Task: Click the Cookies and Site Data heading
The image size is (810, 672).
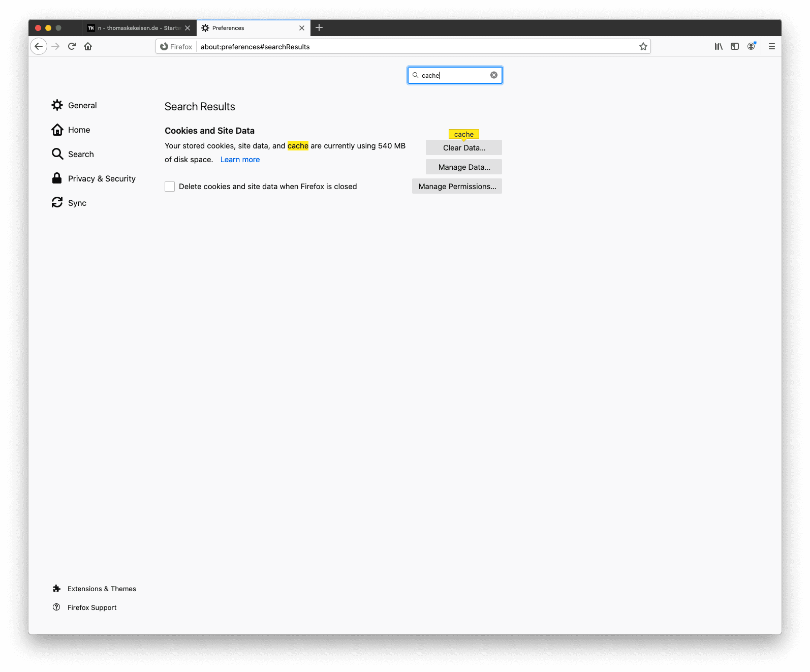Action: point(209,131)
